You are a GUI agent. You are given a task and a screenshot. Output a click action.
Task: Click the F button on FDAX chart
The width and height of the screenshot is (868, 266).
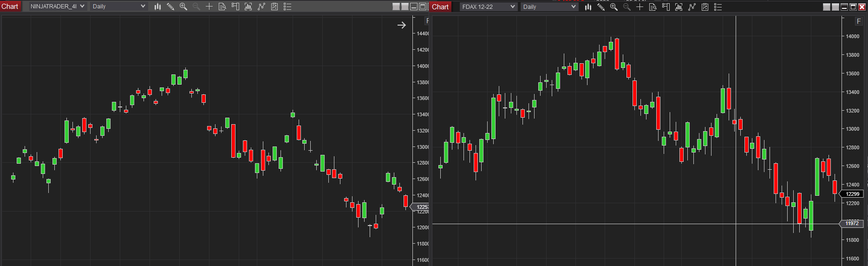tap(859, 21)
